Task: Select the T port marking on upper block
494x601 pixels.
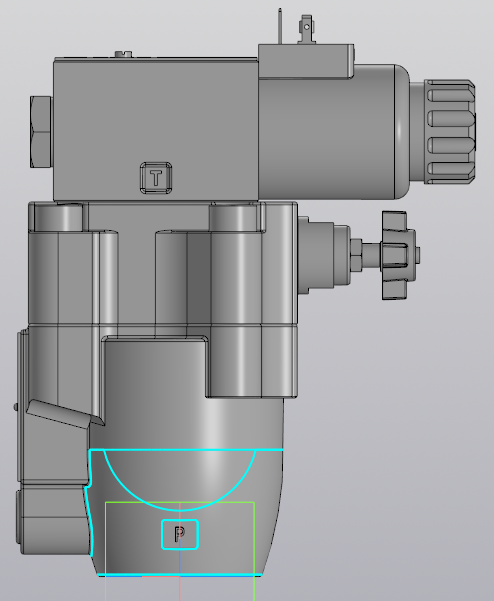Action: (x=156, y=178)
